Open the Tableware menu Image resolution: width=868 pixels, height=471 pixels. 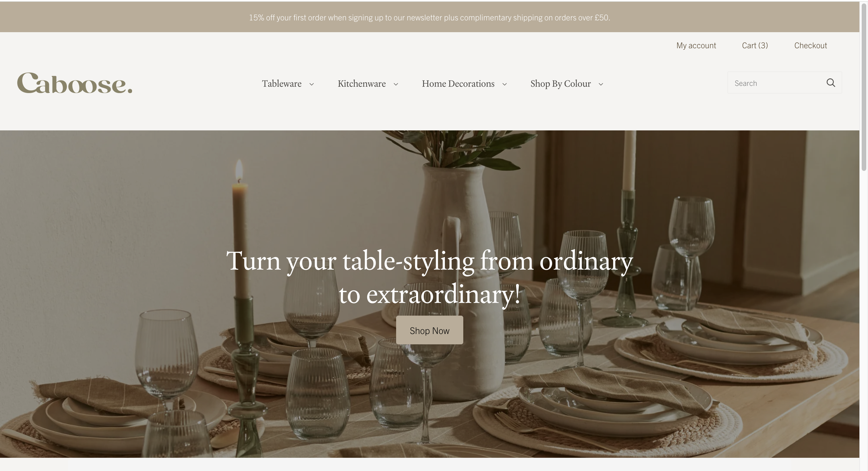click(282, 84)
